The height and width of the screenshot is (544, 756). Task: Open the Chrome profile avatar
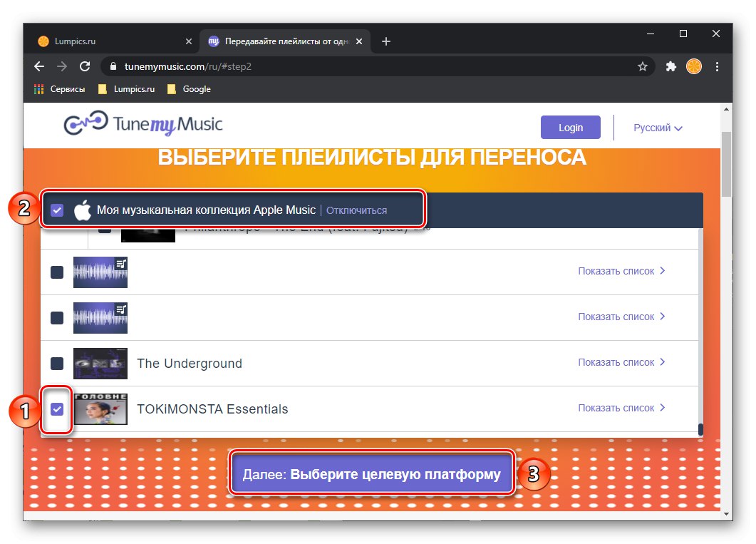pyautogui.click(x=694, y=66)
